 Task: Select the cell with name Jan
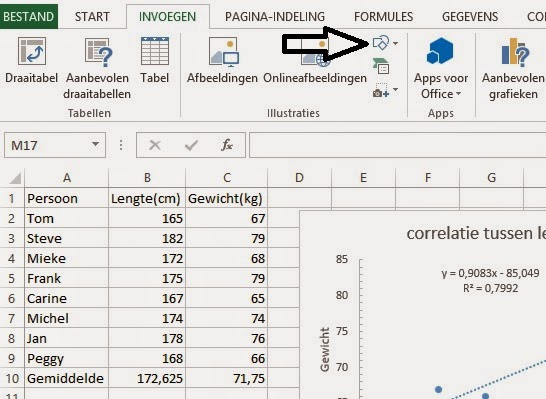[67, 338]
